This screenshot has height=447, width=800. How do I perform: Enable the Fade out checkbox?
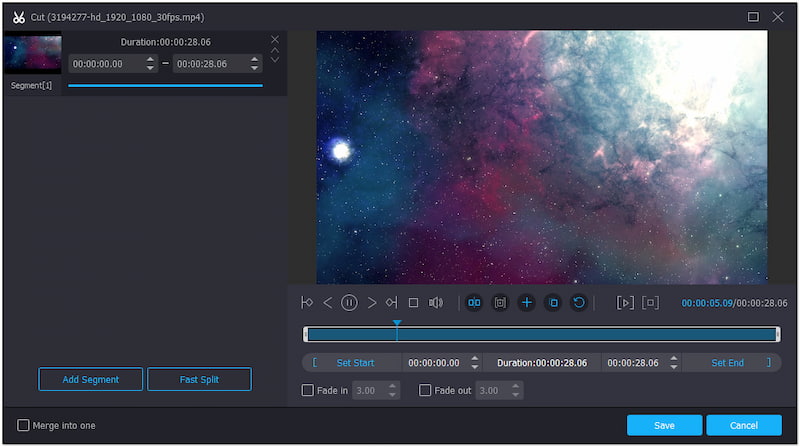(x=425, y=390)
